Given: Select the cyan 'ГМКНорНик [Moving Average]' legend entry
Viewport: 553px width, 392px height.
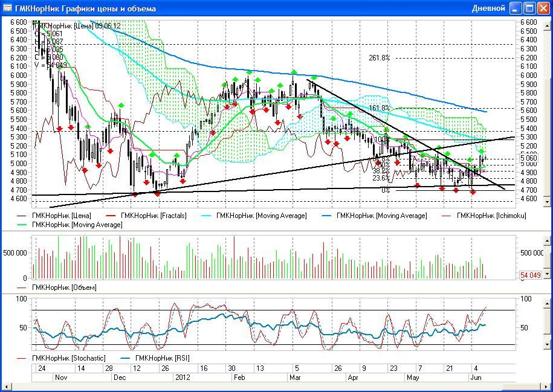Looking at the screenshot, I should click(254, 216).
